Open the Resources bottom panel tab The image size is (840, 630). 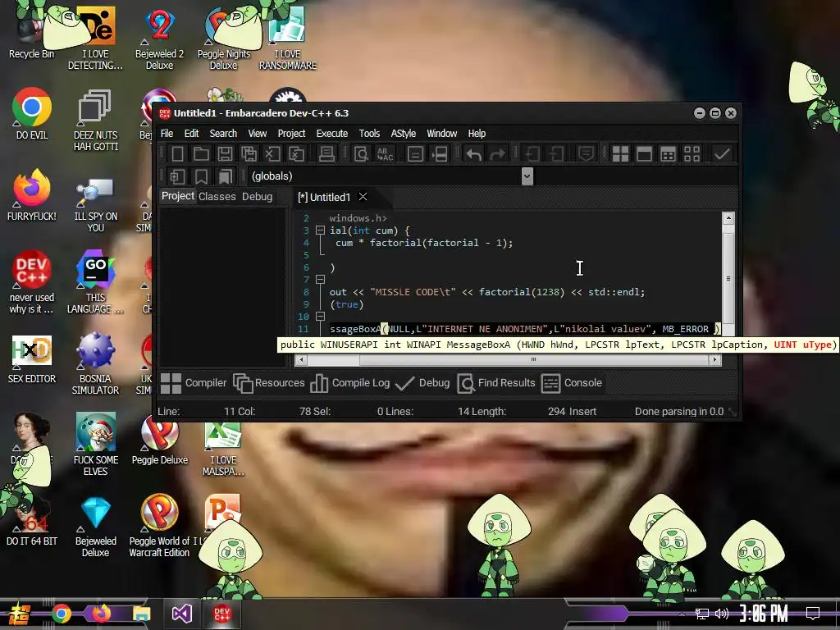tap(269, 383)
